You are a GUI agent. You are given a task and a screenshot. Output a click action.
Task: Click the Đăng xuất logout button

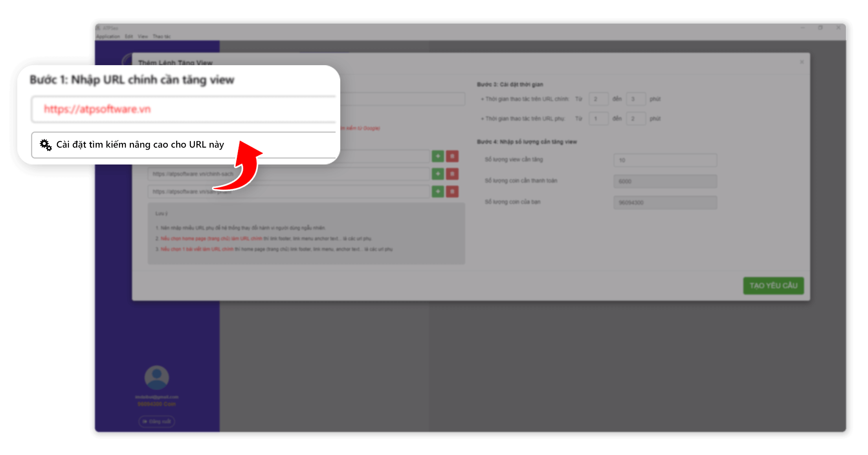click(x=157, y=421)
